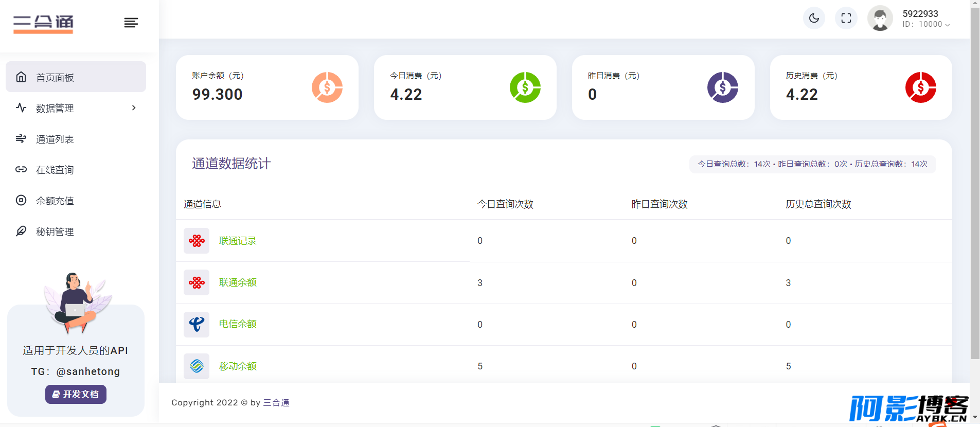
Task: Click scrollbar down arrow at page bottom
Action: 975,417
